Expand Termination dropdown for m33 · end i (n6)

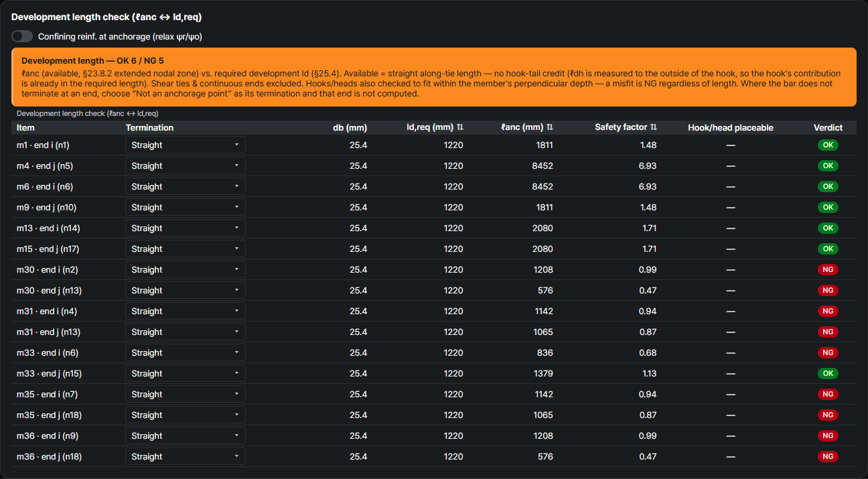(185, 352)
